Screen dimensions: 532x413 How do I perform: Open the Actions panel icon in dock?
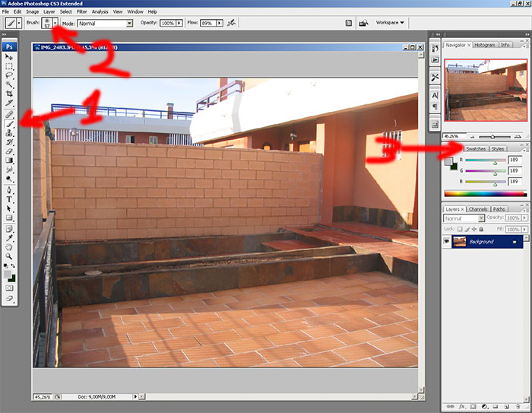pos(435,60)
